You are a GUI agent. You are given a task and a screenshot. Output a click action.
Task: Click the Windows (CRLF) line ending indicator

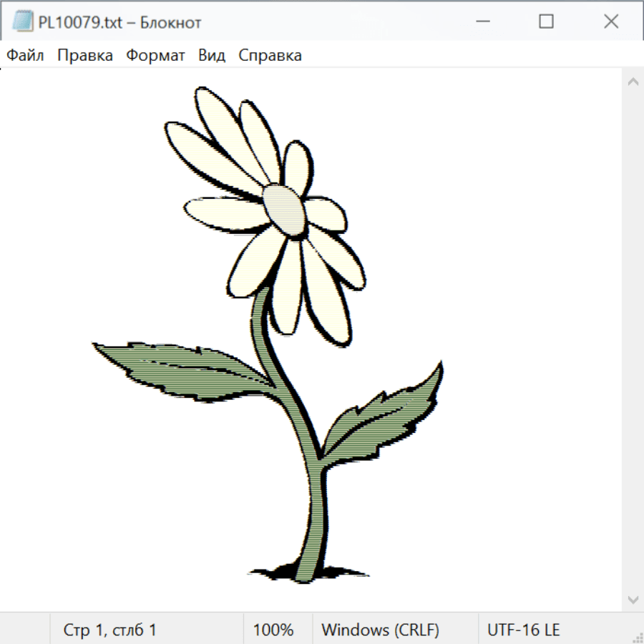pyautogui.click(x=380, y=630)
